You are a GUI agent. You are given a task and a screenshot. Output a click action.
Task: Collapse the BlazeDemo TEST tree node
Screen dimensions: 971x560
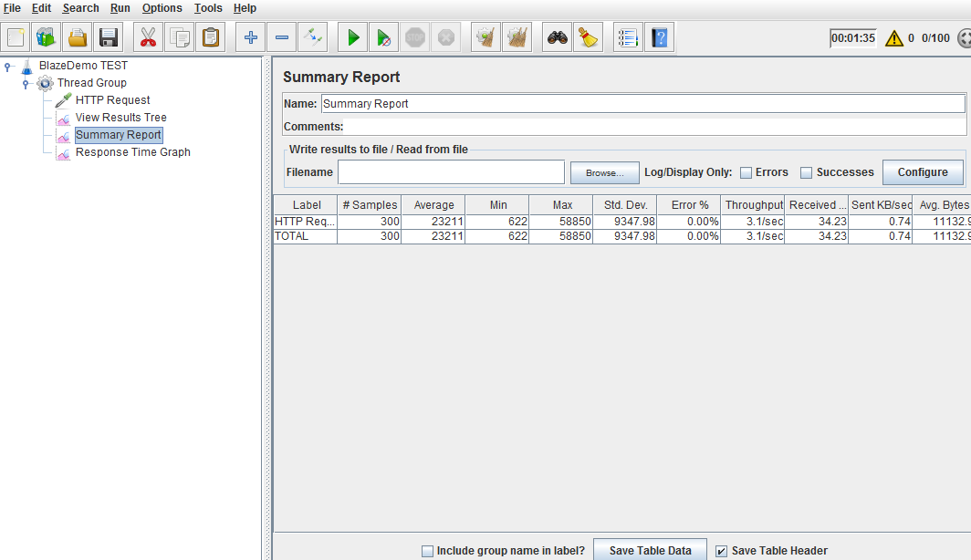click(x=8, y=66)
